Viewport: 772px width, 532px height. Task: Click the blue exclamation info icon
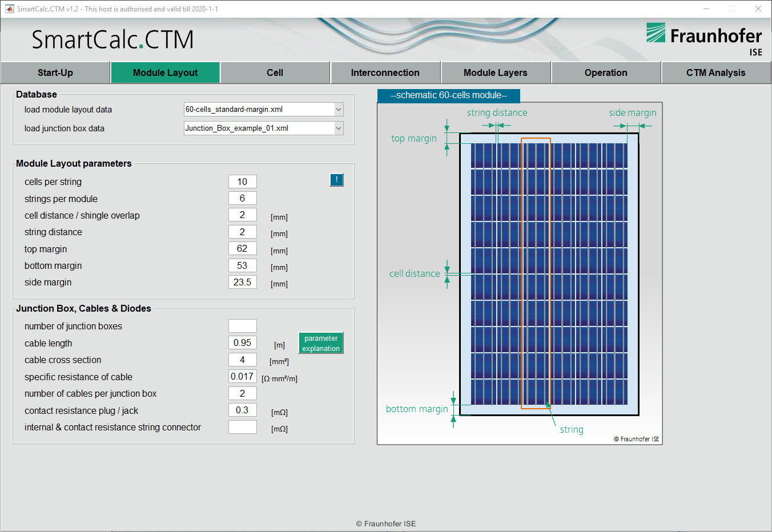click(336, 180)
